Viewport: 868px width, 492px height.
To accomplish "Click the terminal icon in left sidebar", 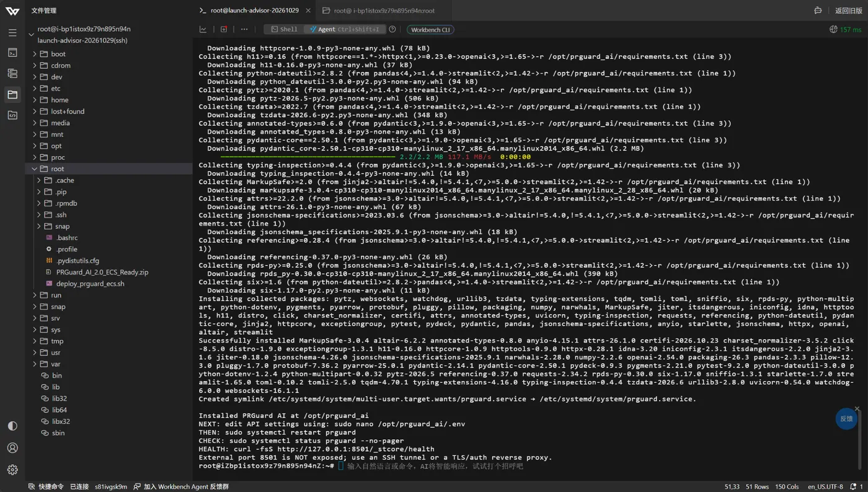I will (x=12, y=53).
